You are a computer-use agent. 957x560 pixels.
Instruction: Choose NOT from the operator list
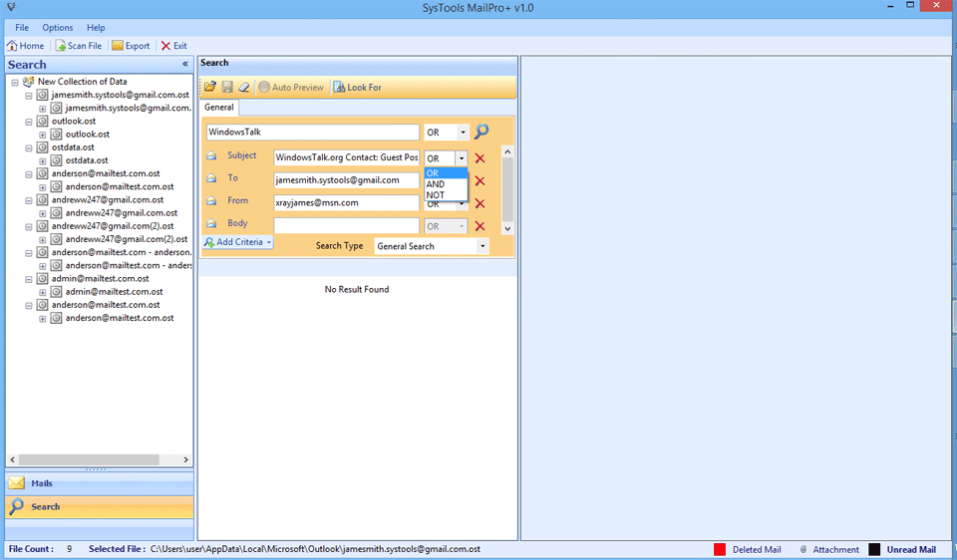coord(446,195)
